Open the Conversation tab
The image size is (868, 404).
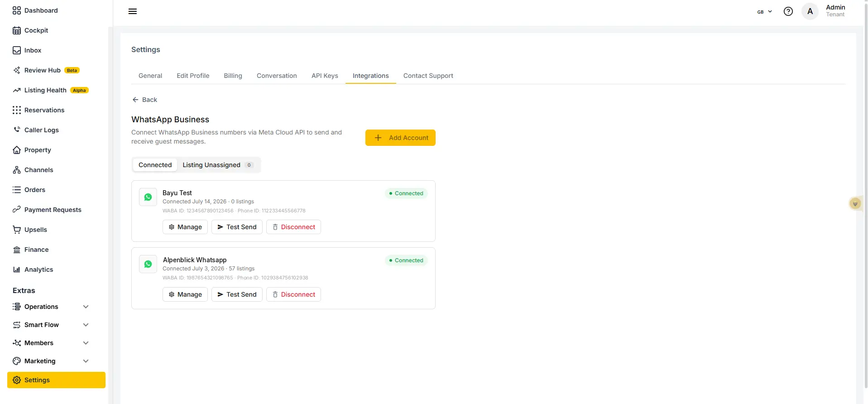277,76
